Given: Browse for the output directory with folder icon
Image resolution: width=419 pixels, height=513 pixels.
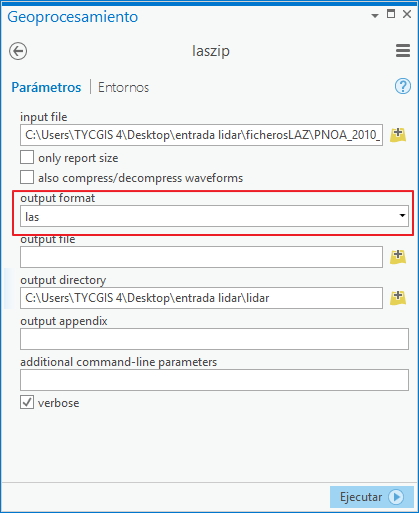Looking at the screenshot, I should pyautogui.click(x=398, y=298).
